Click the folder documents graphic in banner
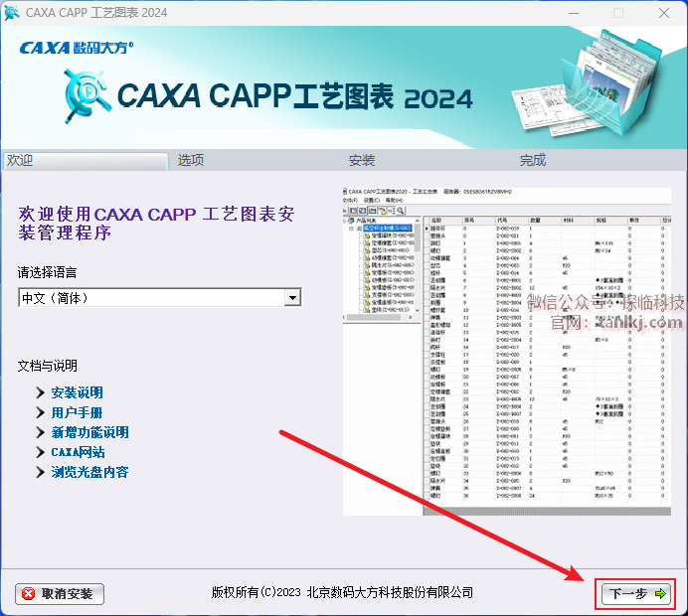This screenshot has width=688, height=616. coord(588,84)
